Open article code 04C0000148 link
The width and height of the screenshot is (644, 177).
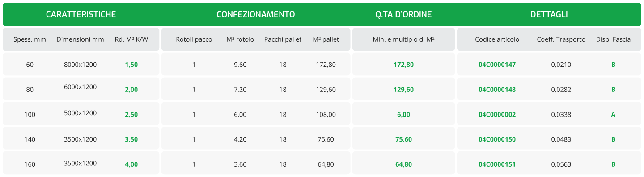click(497, 90)
